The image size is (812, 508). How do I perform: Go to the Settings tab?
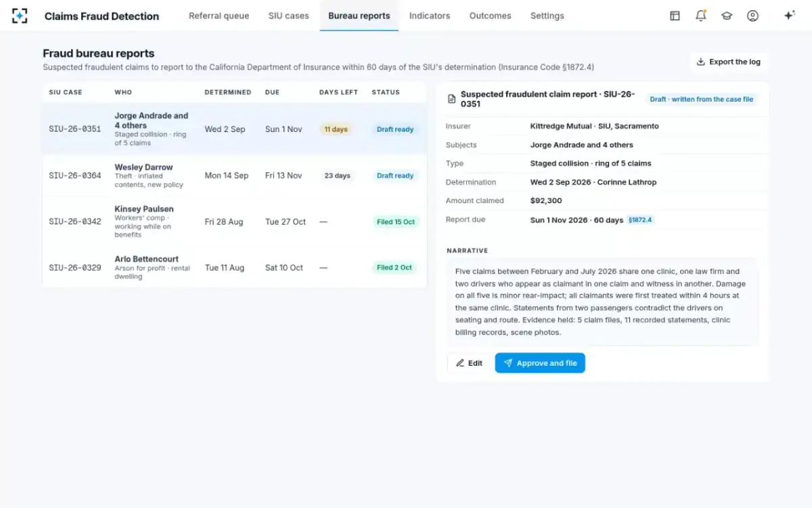[547, 16]
